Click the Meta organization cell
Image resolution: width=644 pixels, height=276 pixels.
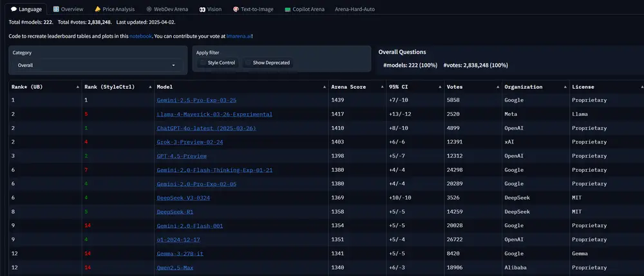coord(536,115)
